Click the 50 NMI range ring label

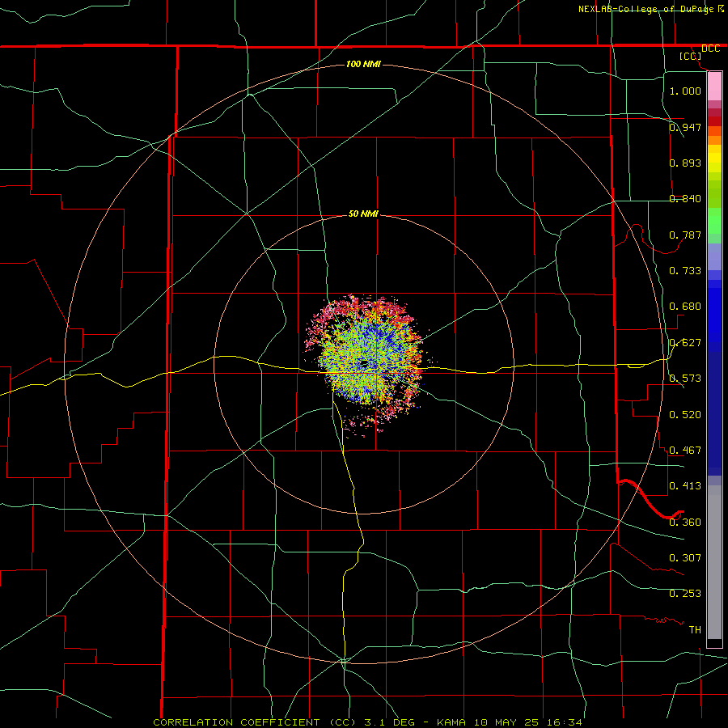(x=363, y=214)
